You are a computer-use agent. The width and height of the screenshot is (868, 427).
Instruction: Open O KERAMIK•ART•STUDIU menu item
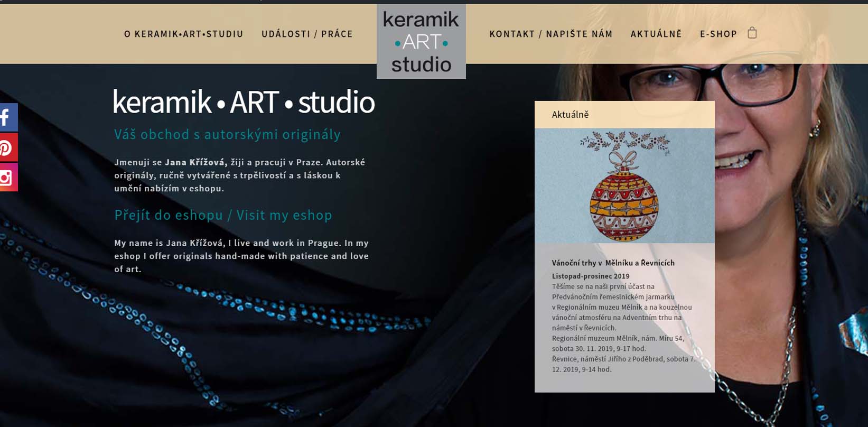point(184,34)
